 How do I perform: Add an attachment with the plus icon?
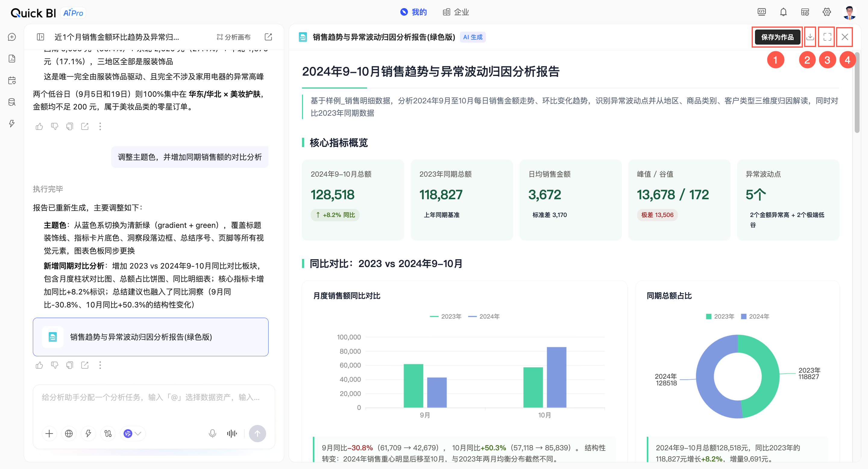(49, 434)
